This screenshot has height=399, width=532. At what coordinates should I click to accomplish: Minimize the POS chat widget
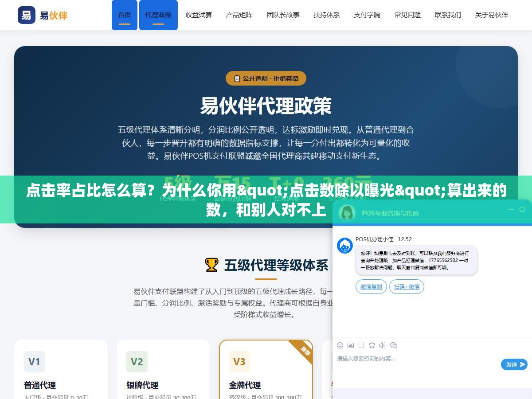coord(510,209)
